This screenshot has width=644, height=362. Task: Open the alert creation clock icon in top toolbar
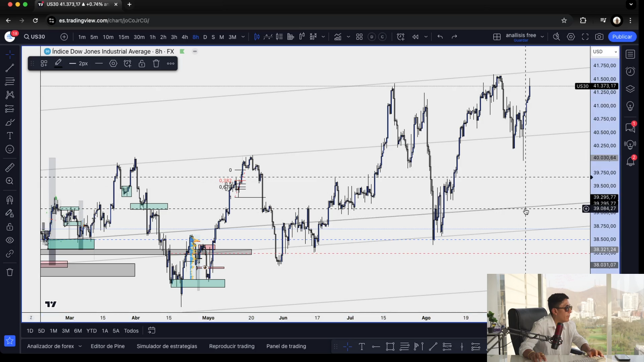coord(401,37)
